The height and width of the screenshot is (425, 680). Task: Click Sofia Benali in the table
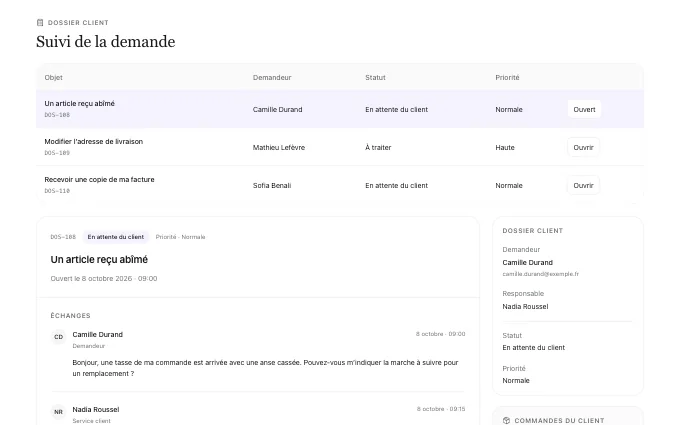click(x=272, y=185)
